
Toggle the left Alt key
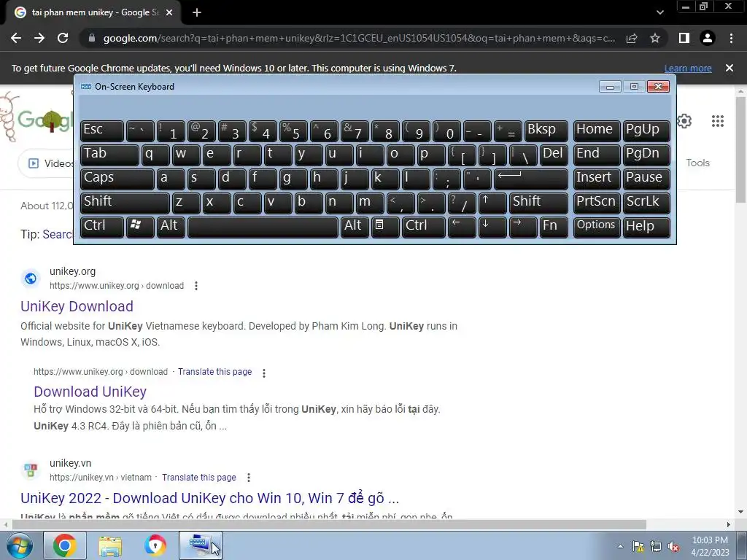[171, 227]
